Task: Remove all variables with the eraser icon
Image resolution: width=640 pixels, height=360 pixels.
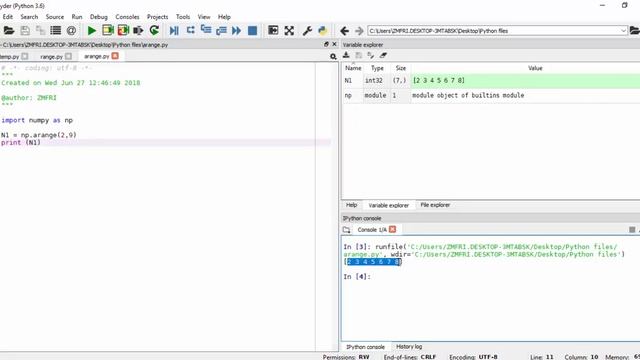Action: point(383,55)
